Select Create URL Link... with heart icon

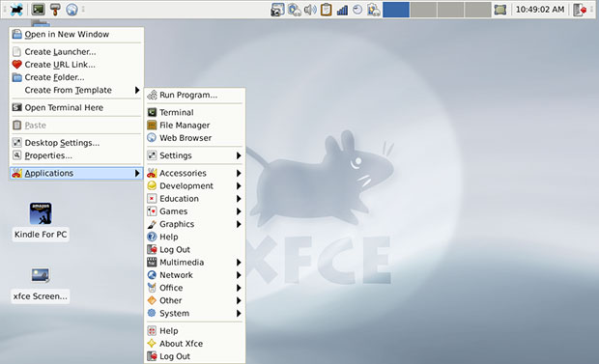pyautogui.click(x=76, y=65)
